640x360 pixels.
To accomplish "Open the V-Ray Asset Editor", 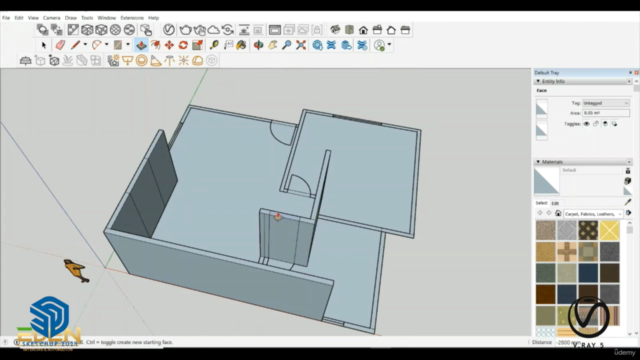I will click(169, 29).
